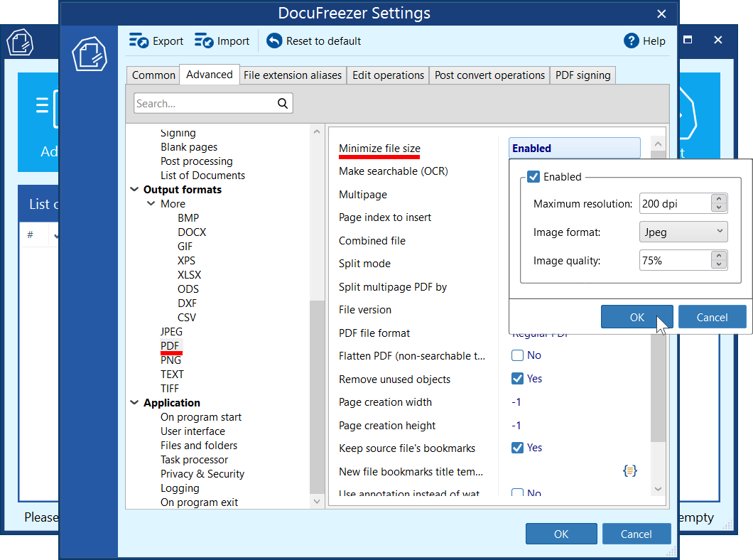The image size is (753, 560).
Task: Click the tree panel scrollbar down arrow
Action: [x=316, y=502]
